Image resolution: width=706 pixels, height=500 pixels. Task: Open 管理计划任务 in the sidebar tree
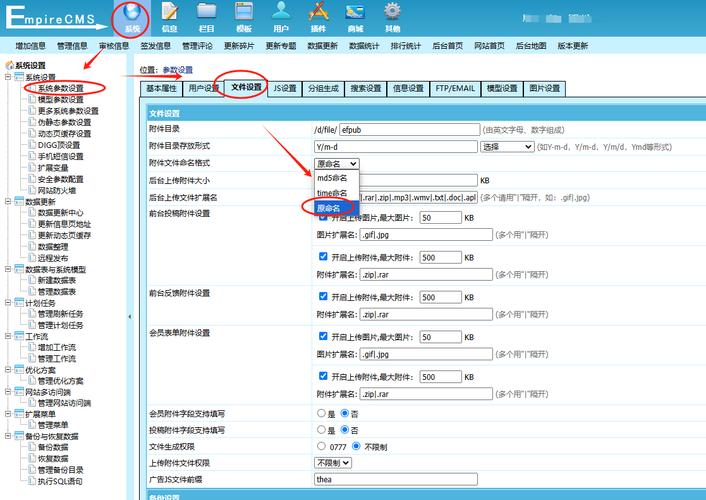point(61,325)
